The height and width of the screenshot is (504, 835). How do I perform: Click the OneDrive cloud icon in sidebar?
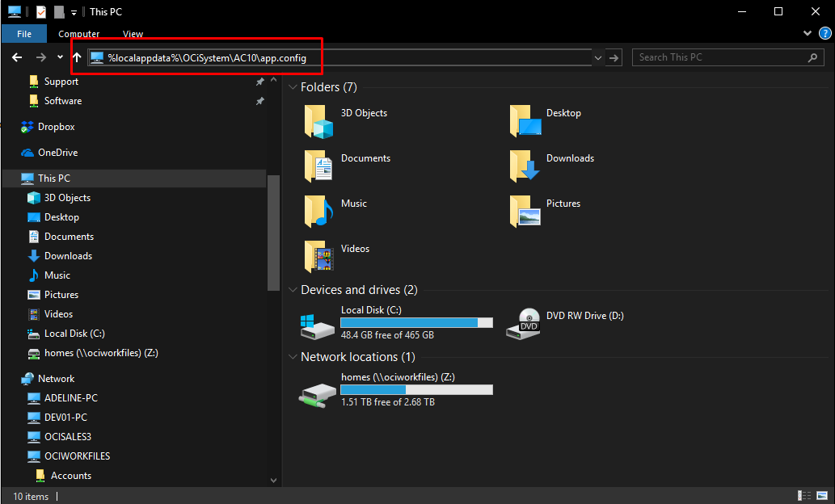pyautogui.click(x=27, y=153)
